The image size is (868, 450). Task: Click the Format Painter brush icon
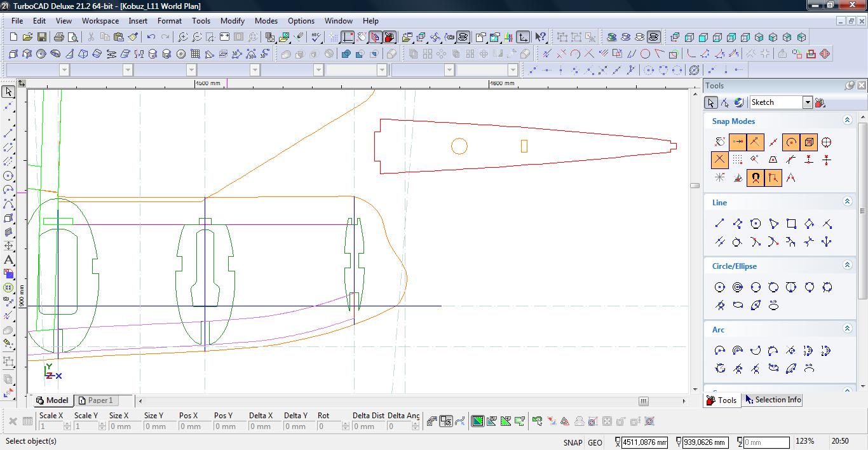(133, 37)
